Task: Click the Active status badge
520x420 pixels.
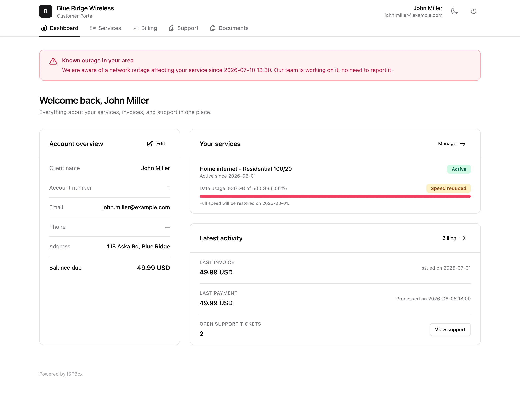Action: tap(459, 169)
